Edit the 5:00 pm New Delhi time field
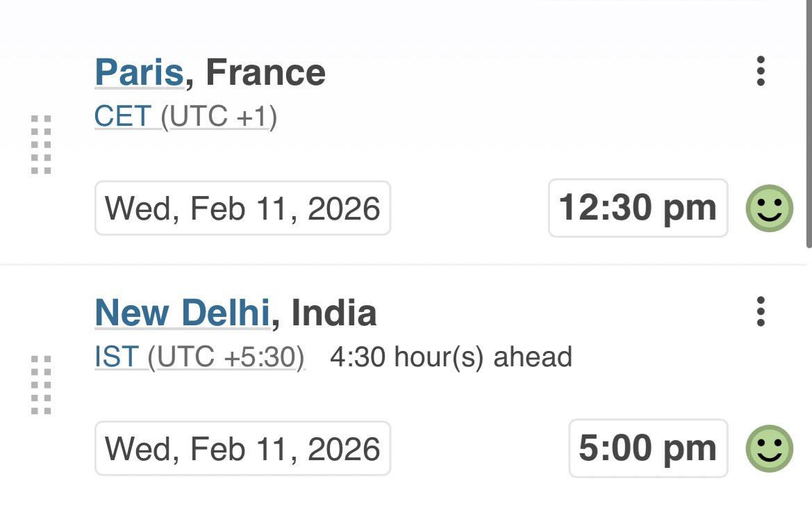Image resolution: width=812 pixels, height=513 pixels. pos(647,448)
